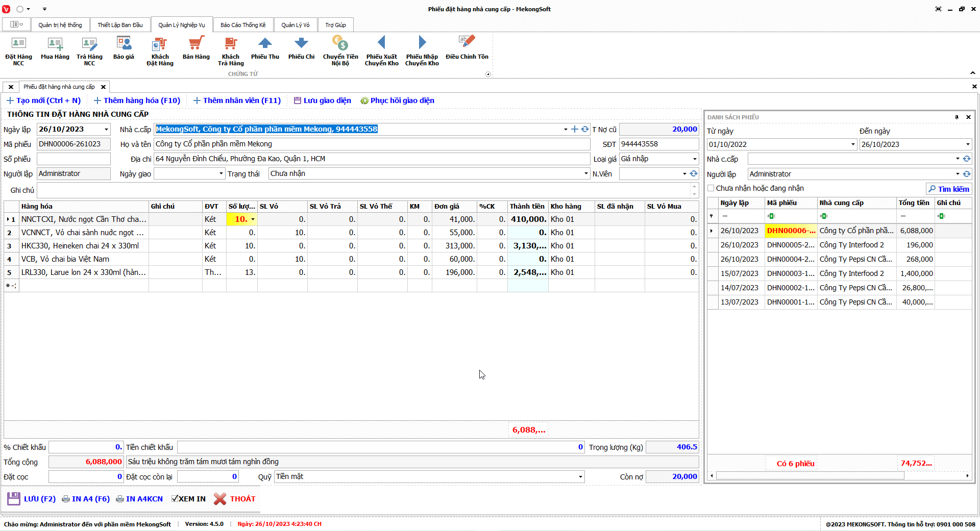Toggle the XEM IN checkbox
The image size is (980, 531).
pyautogui.click(x=175, y=499)
